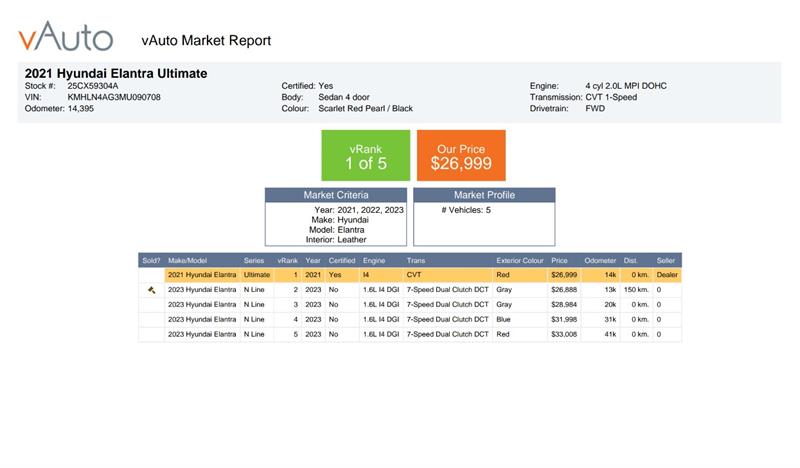Click the odometer value 14,395
The height and width of the screenshot is (468, 800).
point(81,108)
